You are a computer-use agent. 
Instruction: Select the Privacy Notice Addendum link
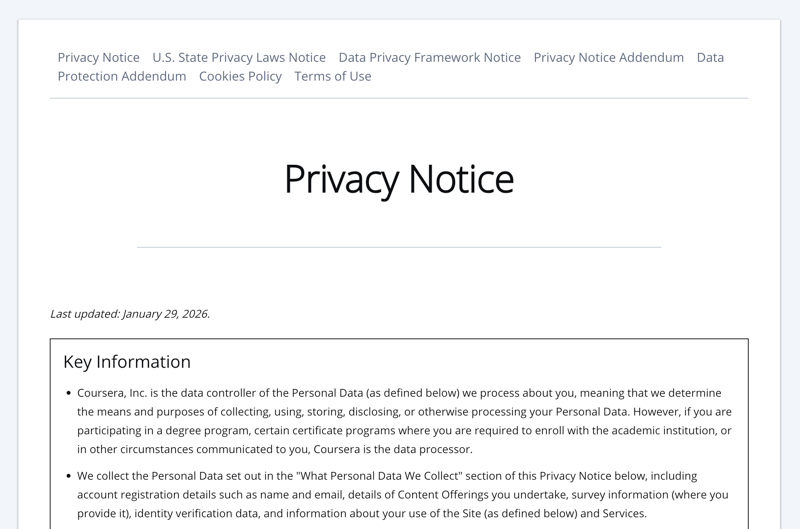click(608, 57)
